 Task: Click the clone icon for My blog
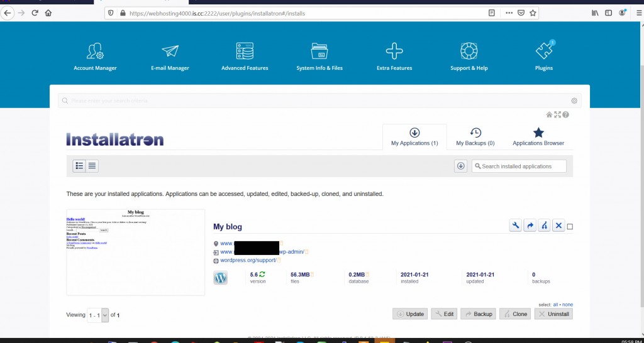[x=544, y=226]
